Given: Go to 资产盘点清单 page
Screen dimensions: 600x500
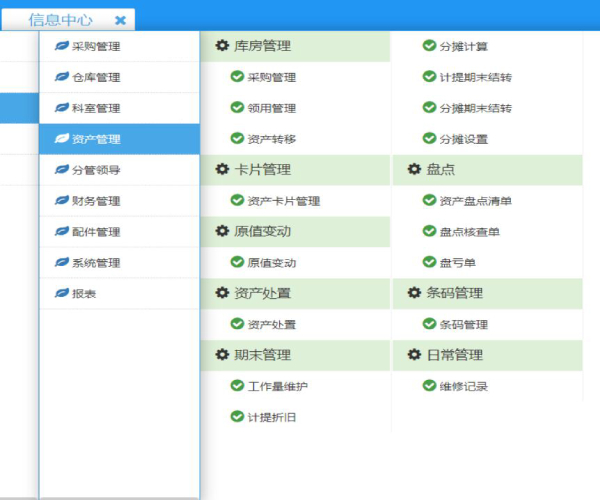Looking at the screenshot, I should [475, 201].
